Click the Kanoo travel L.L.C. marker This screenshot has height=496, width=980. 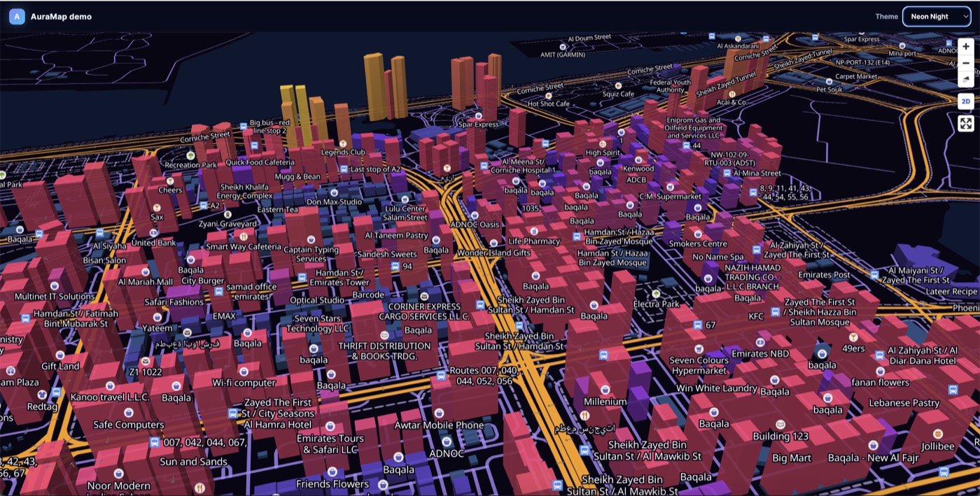(x=110, y=386)
